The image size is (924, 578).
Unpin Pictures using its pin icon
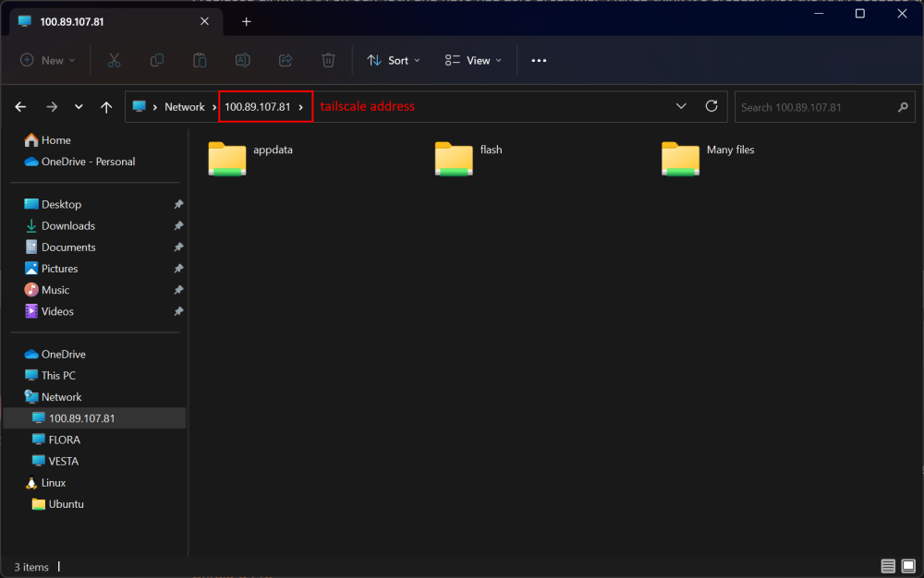pos(178,269)
